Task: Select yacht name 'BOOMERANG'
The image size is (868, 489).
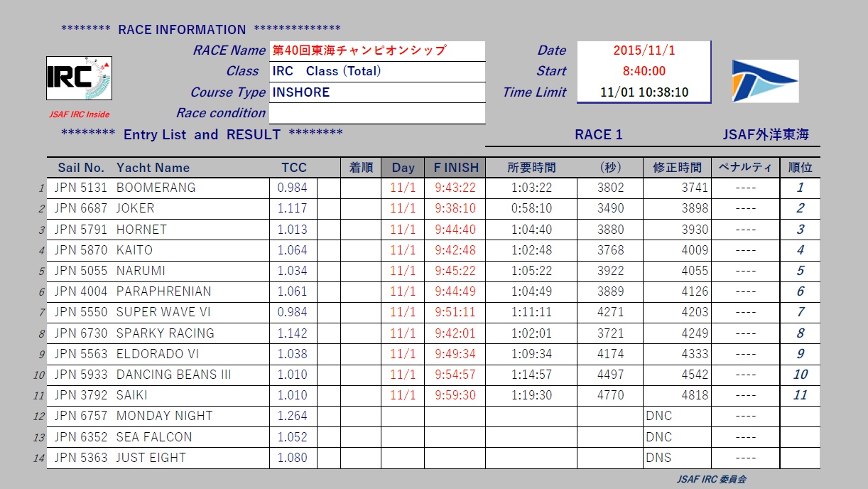Action: click(x=156, y=188)
